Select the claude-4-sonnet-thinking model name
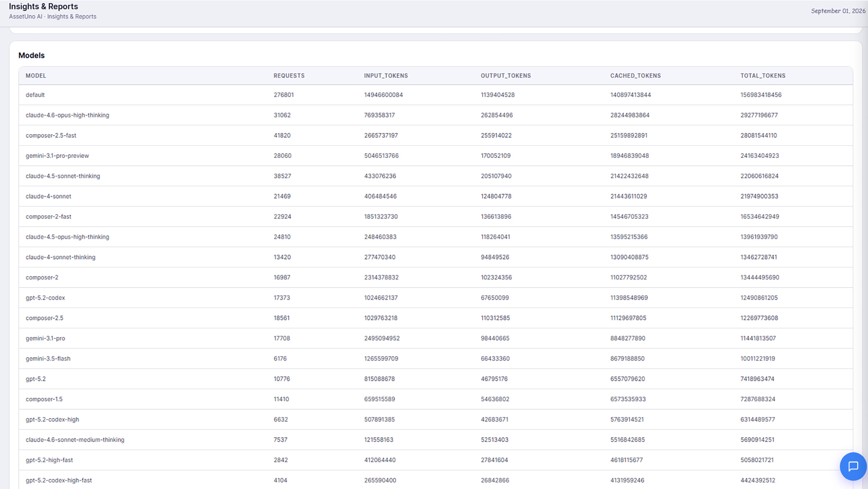 tap(61, 257)
